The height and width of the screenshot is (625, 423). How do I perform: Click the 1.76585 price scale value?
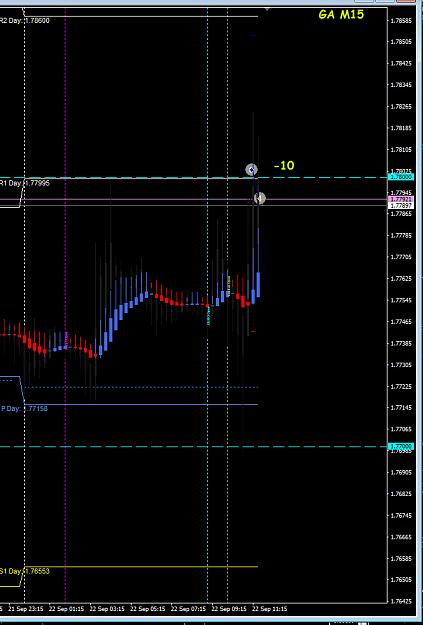[x=401, y=559]
